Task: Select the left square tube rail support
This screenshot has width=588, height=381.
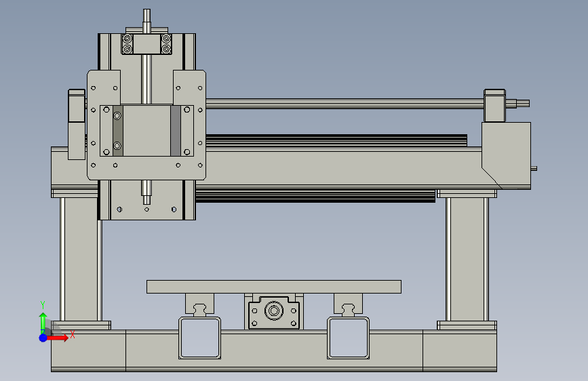Action: point(199,338)
